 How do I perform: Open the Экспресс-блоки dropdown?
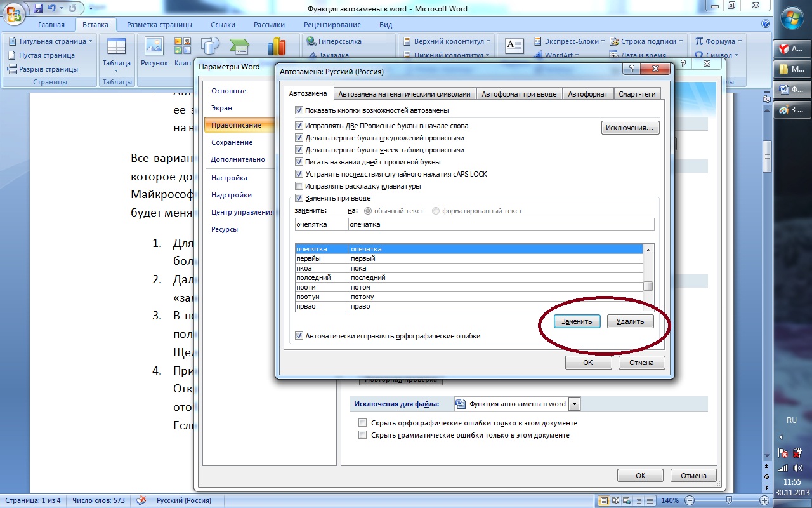[x=602, y=41]
